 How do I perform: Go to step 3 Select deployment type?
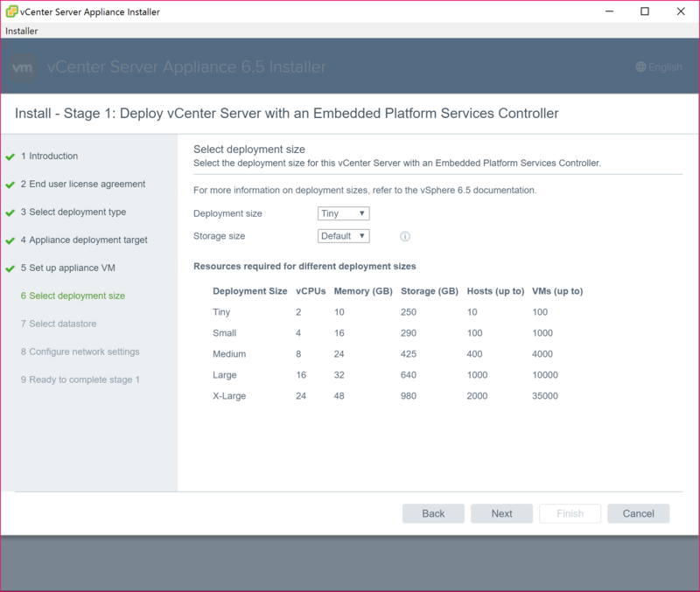pyautogui.click(x=73, y=212)
